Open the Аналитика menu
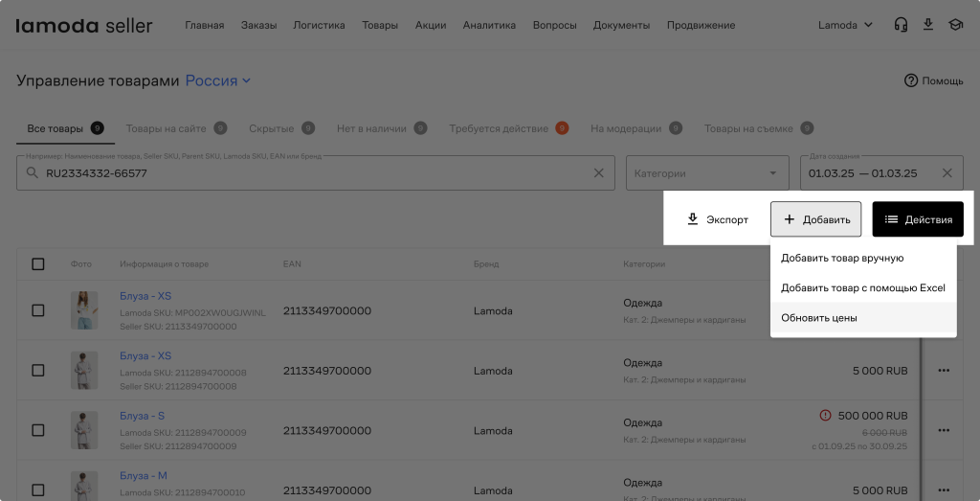Image resolution: width=980 pixels, height=501 pixels. coord(489,25)
